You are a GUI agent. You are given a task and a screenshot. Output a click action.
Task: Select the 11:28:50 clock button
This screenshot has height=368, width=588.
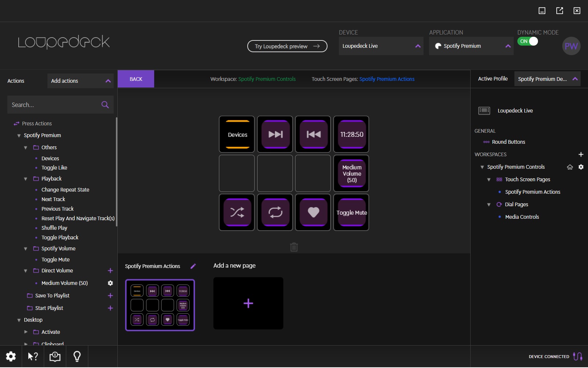click(351, 134)
